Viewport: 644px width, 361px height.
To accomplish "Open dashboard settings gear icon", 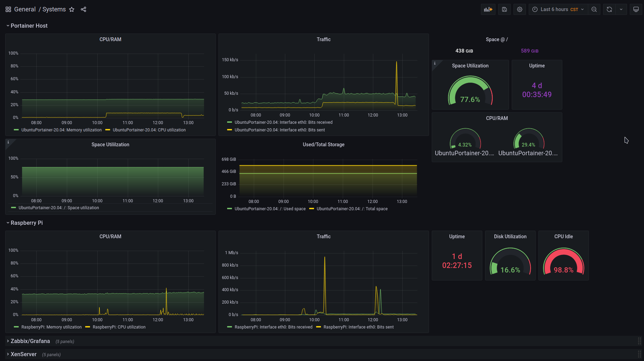I will tap(520, 9).
